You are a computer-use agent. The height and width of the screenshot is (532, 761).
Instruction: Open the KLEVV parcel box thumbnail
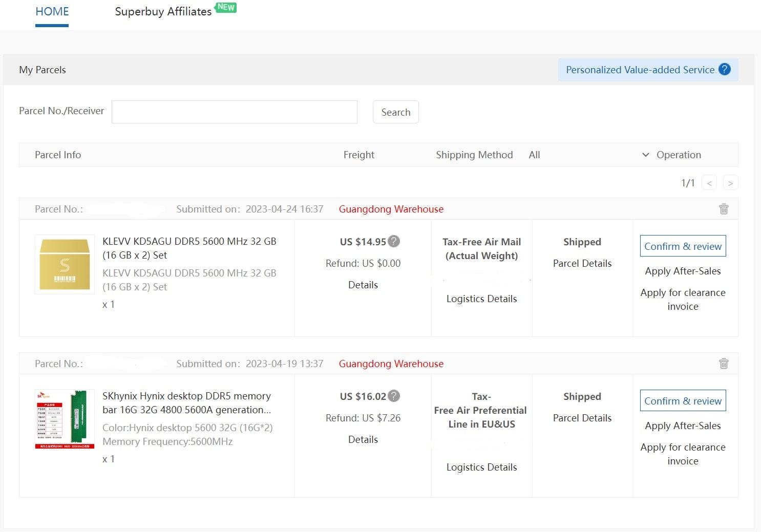tap(65, 264)
